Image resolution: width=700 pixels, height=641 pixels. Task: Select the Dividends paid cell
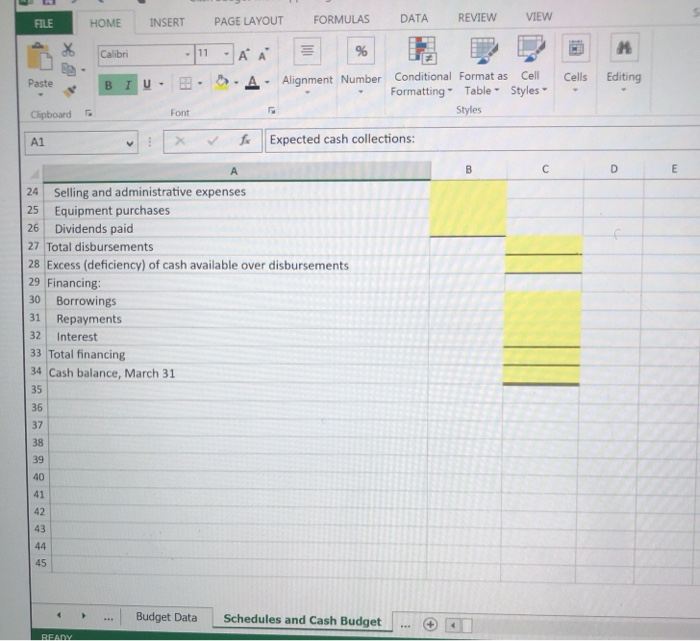(237, 229)
